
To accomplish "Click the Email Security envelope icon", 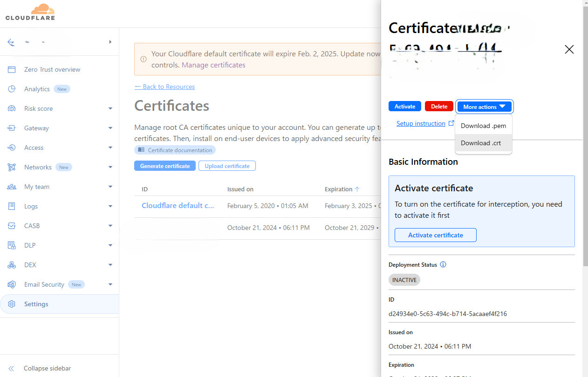I will 12,284.
